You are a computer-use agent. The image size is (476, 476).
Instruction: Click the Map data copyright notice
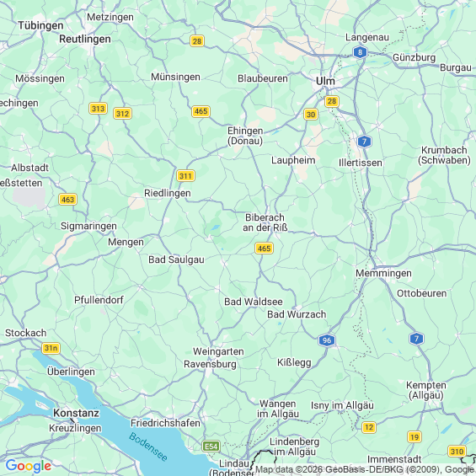tap(365, 469)
